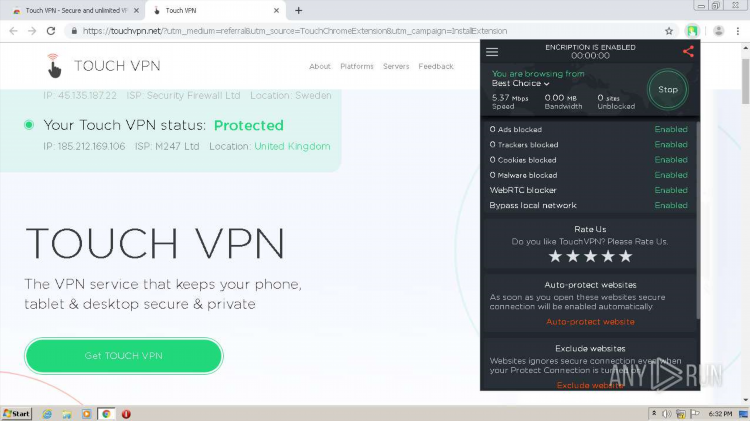Toggle Bypass local network Enabled setting
The width and height of the screenshot is (750, 421).
pos(671,205)
